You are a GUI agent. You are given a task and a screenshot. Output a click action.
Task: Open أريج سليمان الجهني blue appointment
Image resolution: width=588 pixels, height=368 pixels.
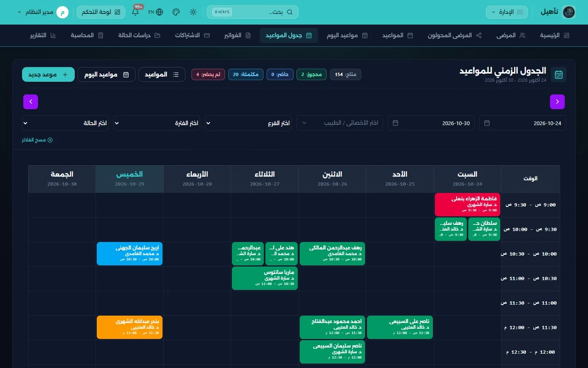click(x=129, y=254)
